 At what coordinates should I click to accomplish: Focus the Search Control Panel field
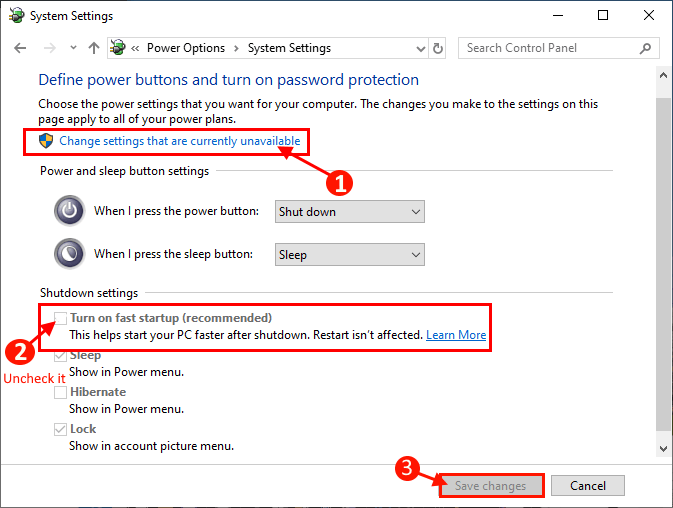pyautogui.click(x=558, y=48)
